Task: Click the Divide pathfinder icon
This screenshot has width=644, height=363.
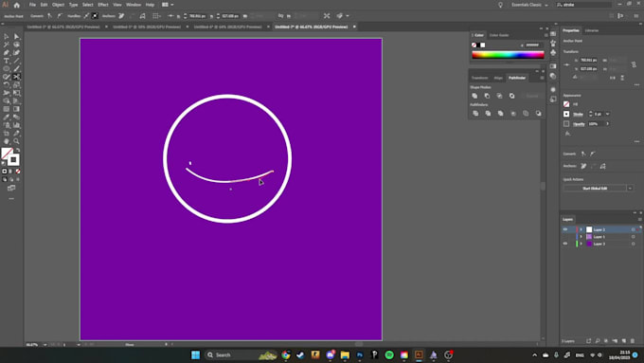Action: coord(475,114)
